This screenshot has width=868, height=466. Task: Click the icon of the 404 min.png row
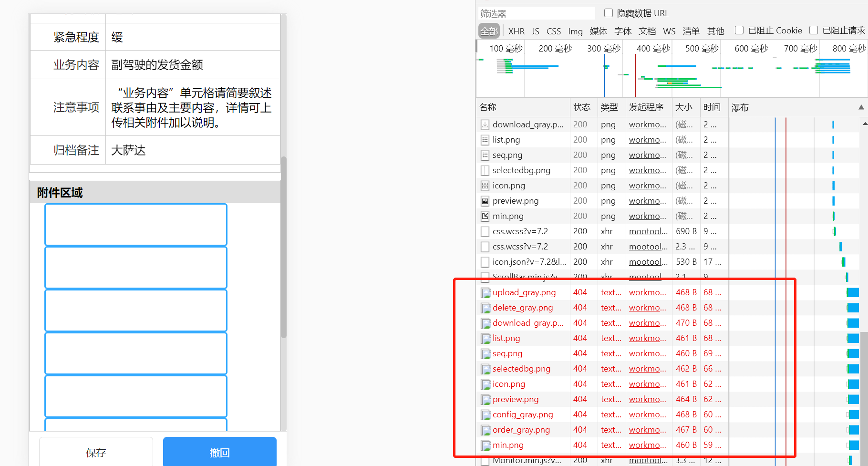pos(486,445)
